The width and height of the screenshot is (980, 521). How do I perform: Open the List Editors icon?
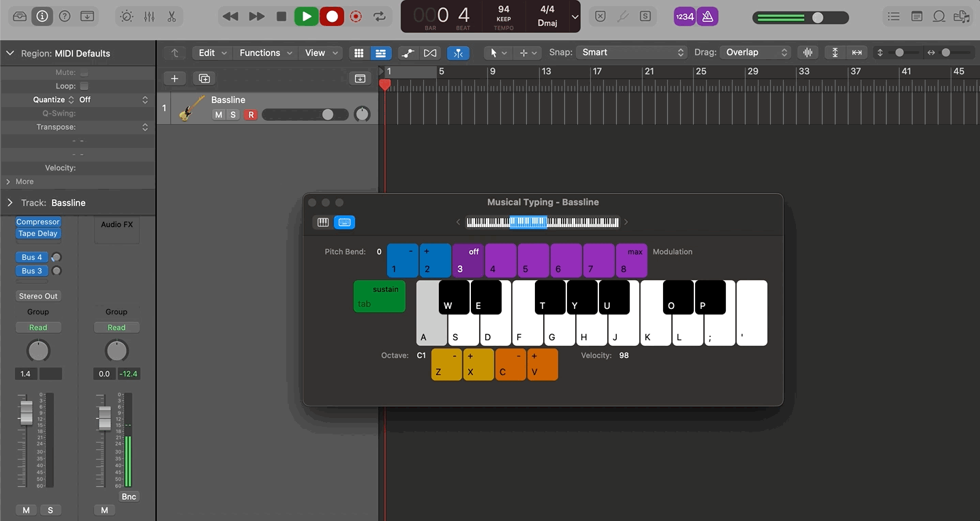pyautogui.click(x=893, y=16)
